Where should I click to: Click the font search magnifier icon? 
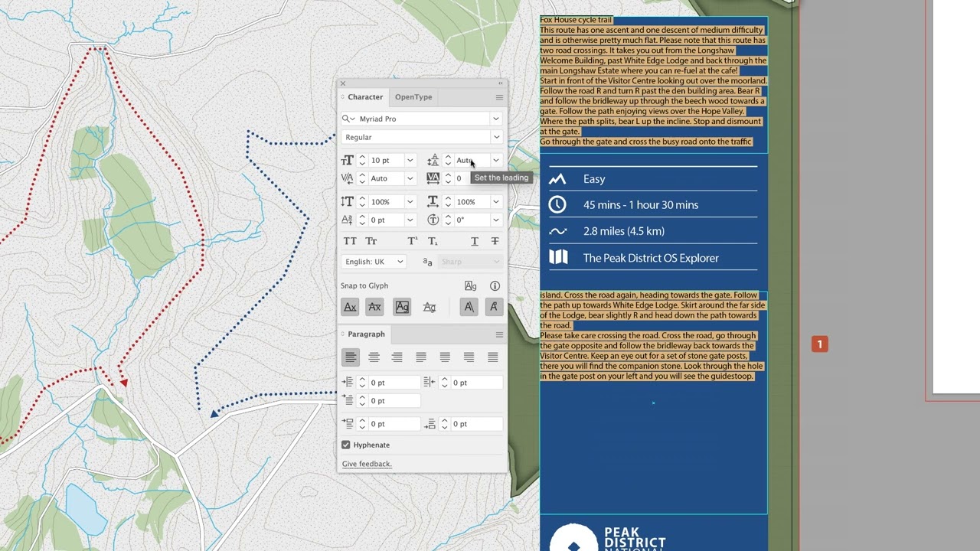point(348,119)
